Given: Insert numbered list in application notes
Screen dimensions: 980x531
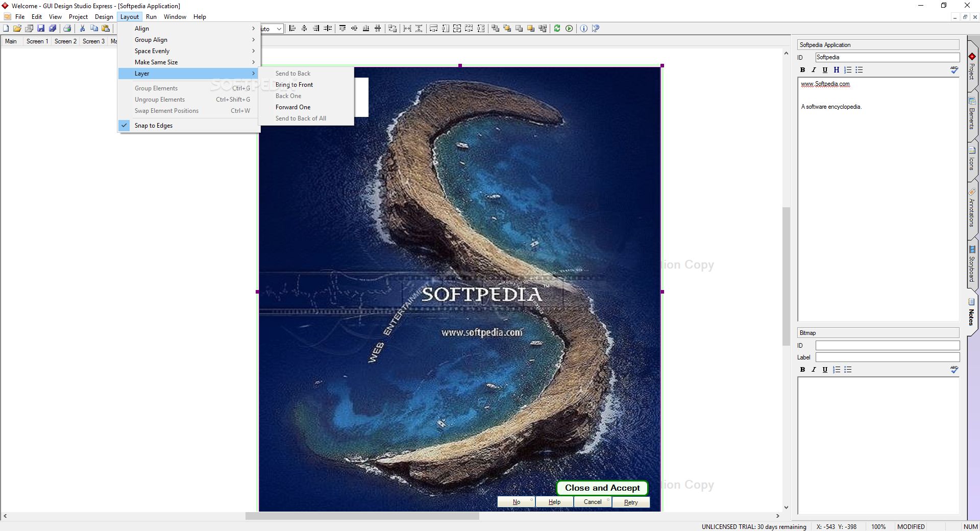Looking at the screenshot, I should pyautogui.click(x=848, y=70).
